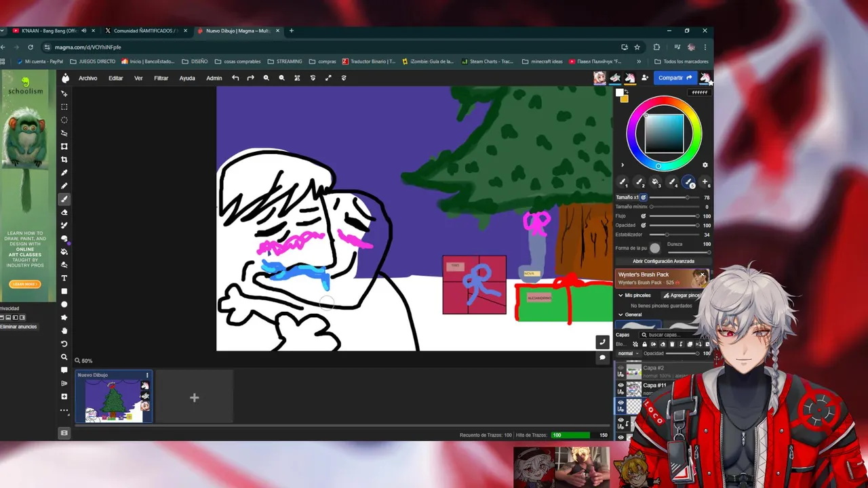Click the zoom-in magnifier in top toolbar
This screenshot has width=868, height=488.
[x=266, y=78]
